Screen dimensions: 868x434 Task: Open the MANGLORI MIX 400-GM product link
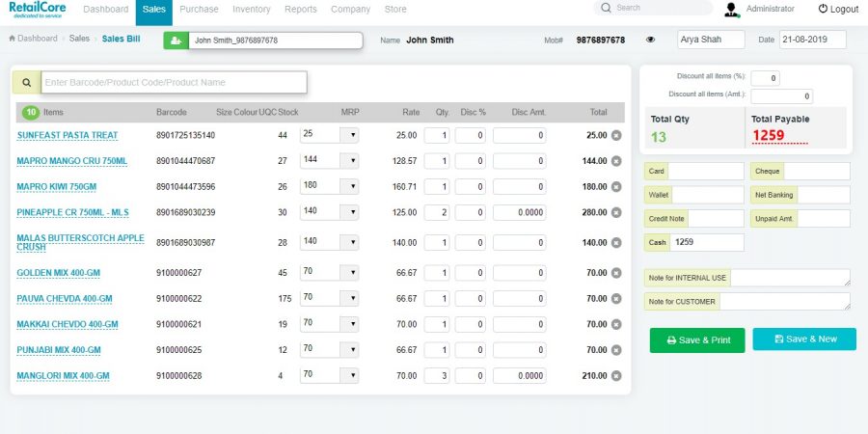pyautogui.click(x=63, y=376)
